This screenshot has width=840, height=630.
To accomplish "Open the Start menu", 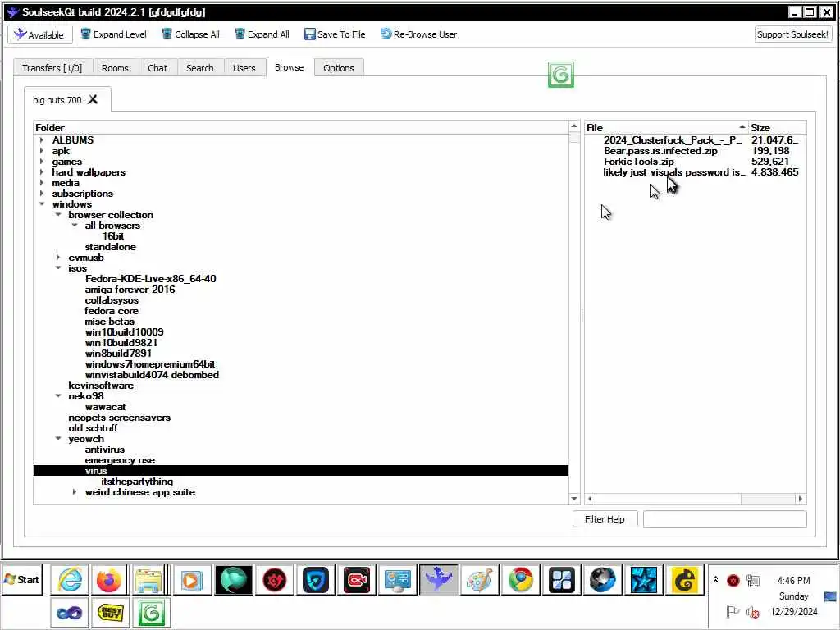I will (x=21, y=580).
